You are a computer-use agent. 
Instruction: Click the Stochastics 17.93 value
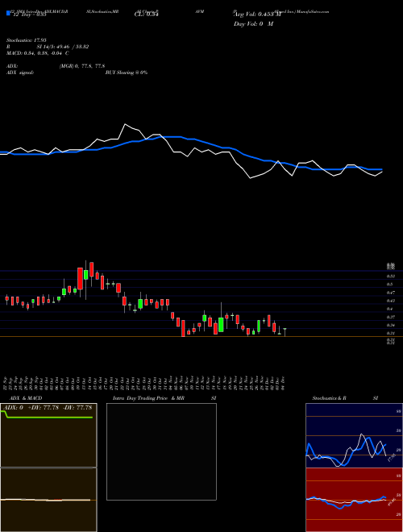26,40
